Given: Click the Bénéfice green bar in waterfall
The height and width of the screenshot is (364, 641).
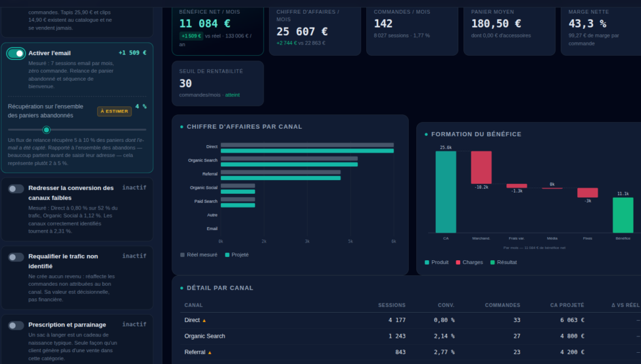Looking at the screenshot, I should click(623, 215).
